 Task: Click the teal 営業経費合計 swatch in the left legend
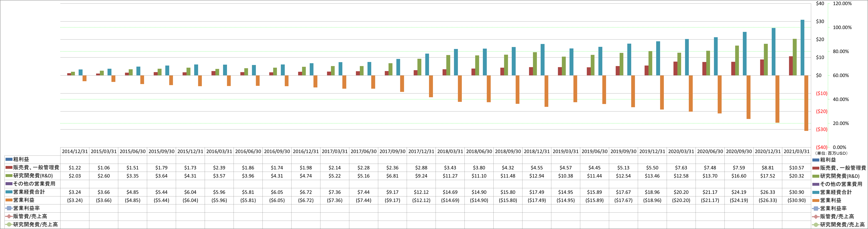click(9, 192)
